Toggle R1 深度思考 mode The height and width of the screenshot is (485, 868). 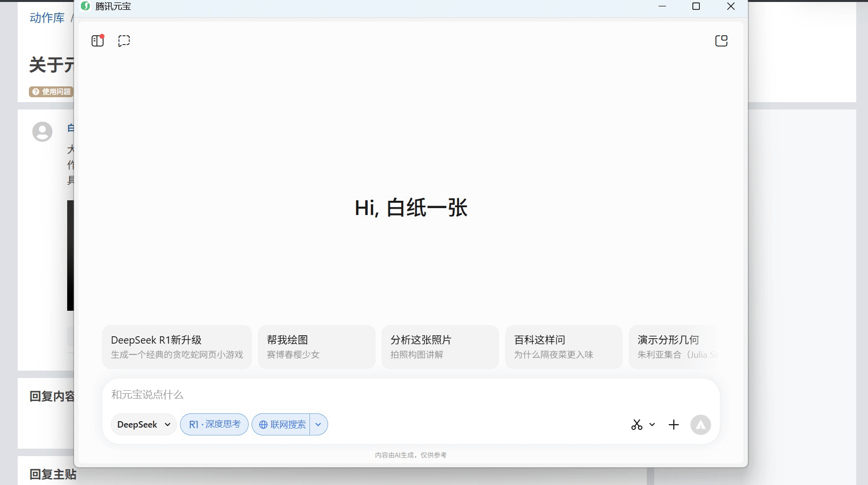pos(214,425)
